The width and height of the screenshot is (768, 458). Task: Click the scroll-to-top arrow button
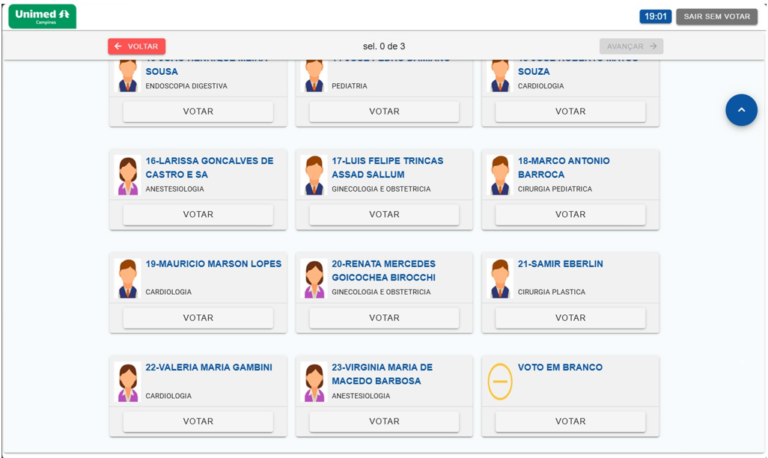click(x=741, y=110)
